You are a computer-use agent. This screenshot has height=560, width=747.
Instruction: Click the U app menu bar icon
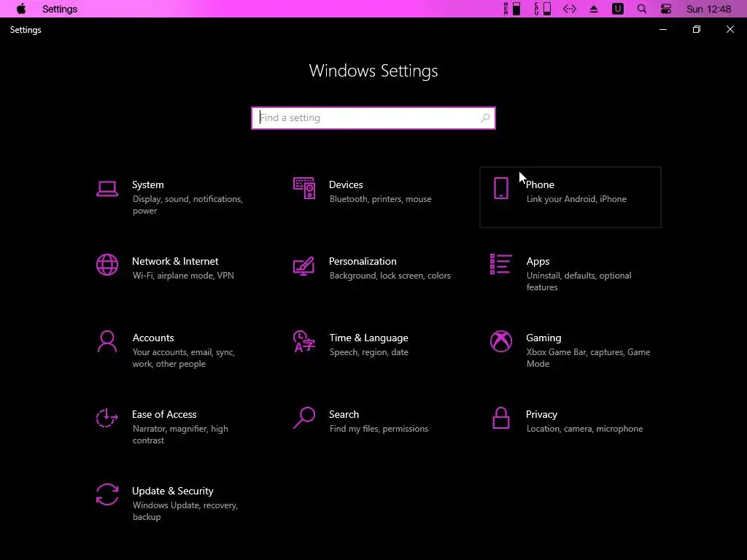(618, 9)
